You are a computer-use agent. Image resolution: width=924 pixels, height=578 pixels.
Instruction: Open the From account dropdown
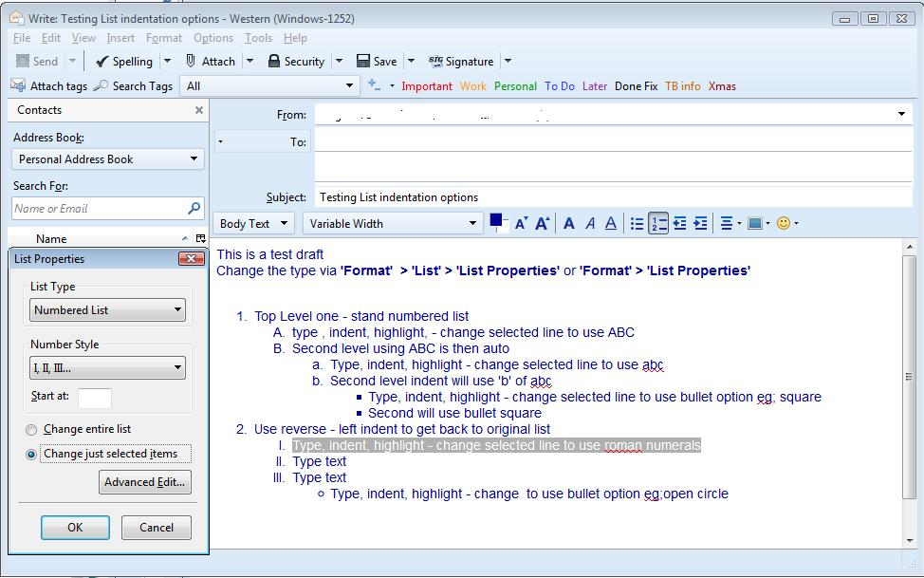click(x=901, y=114)
